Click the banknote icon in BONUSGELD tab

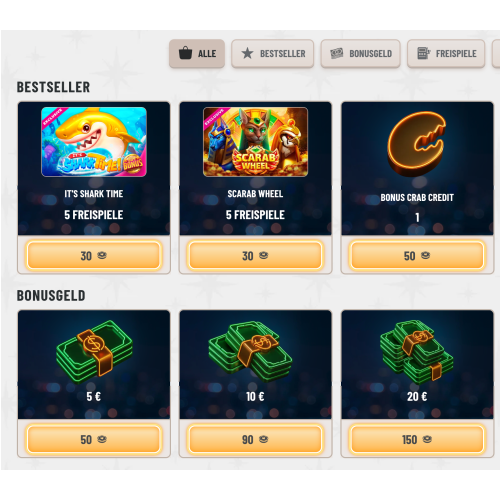point(336,53)
